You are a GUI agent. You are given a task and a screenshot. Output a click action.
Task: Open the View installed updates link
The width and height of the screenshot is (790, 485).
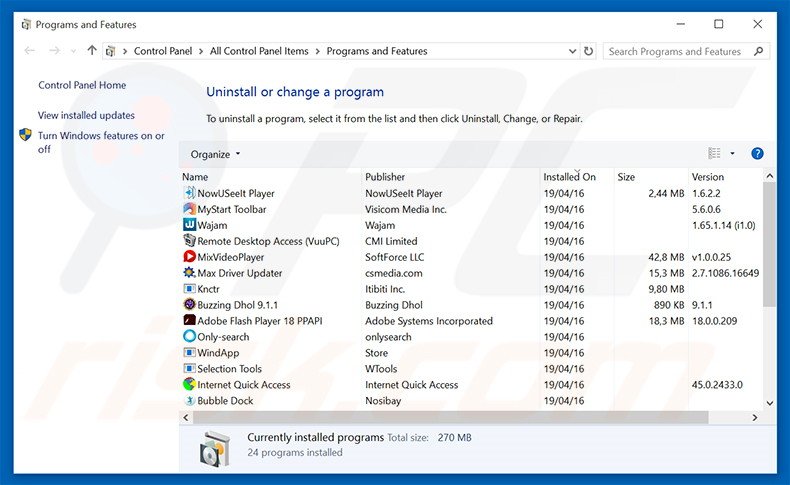86,115
